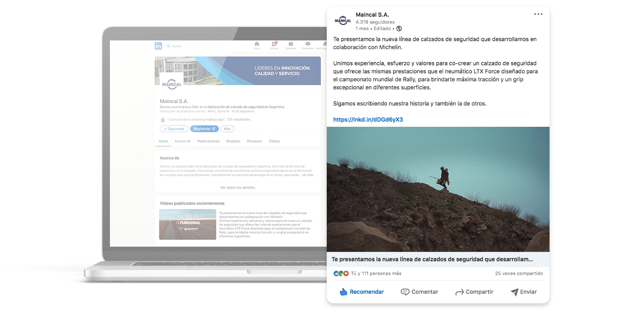This screenshot has width=644, height=312.
Task: Switch to the Empleos company tab
Action: pyautogui.click(x=234, y=141)
